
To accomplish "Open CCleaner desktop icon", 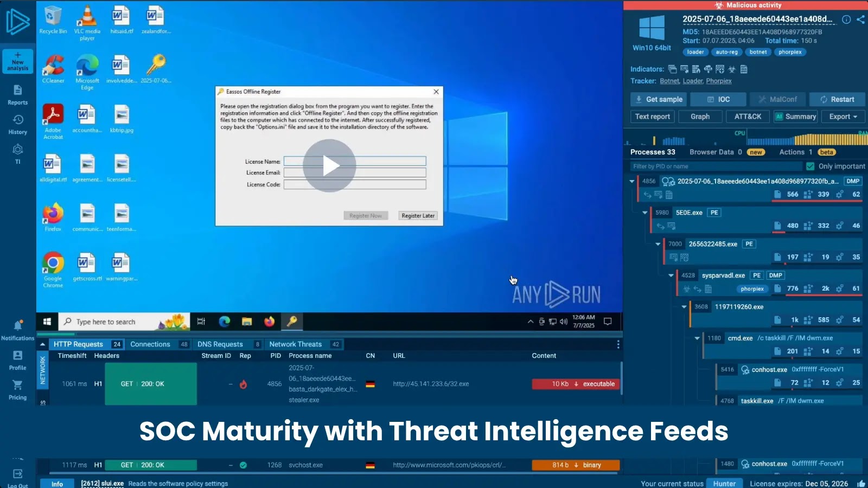I will click(53, 69).
